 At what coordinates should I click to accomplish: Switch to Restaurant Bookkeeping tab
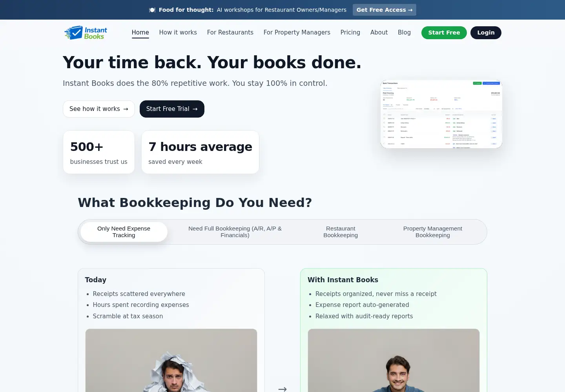click(x=341, y=232)
